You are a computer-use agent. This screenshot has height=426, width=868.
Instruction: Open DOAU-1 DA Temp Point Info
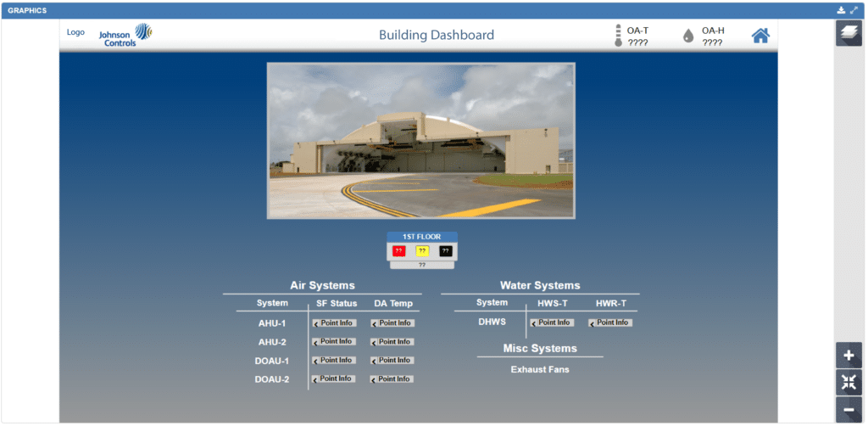[392, 360]
